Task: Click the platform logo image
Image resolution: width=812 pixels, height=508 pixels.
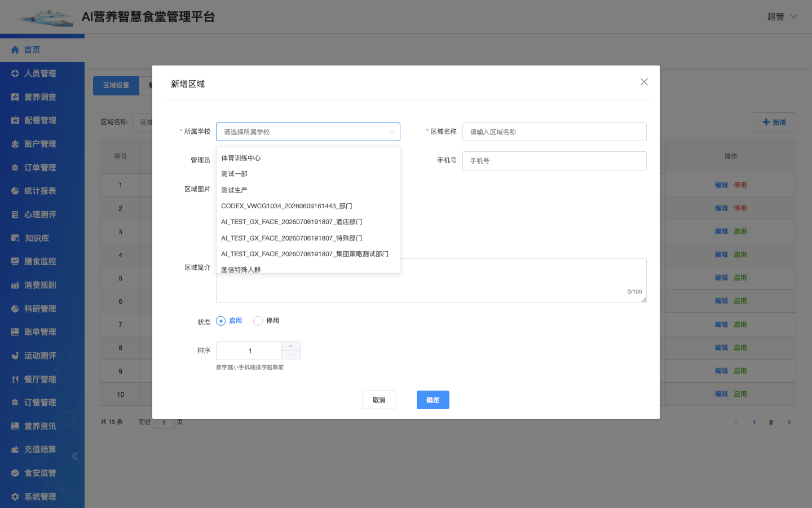Action: [x=46, y=17]
